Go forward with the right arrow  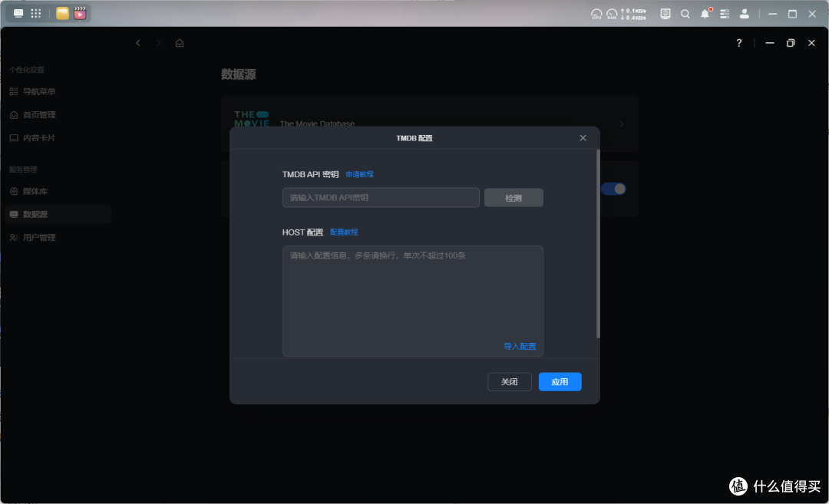[159, 43]
